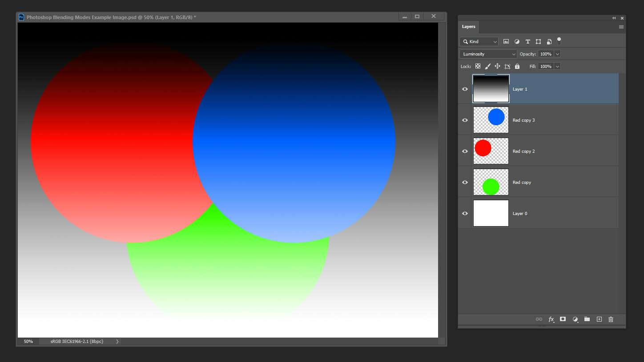Click the Fill percentage field

(x=546, y=66)
